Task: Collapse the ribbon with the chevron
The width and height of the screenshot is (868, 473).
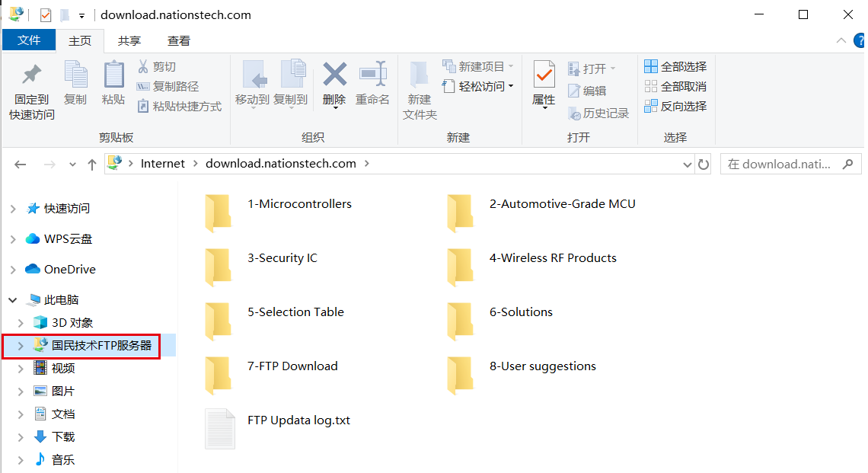Action: [x=841, y=40]
